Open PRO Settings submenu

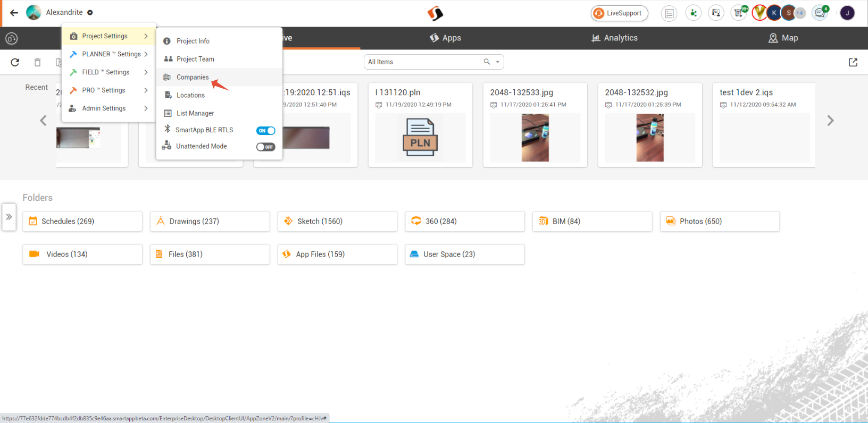tap(109, 90)
